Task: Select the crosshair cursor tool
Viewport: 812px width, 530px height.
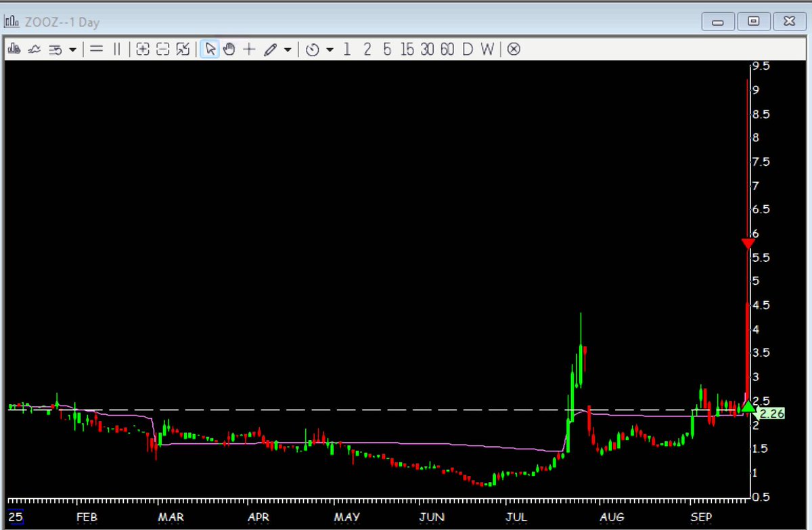Action: pos(250,49)
